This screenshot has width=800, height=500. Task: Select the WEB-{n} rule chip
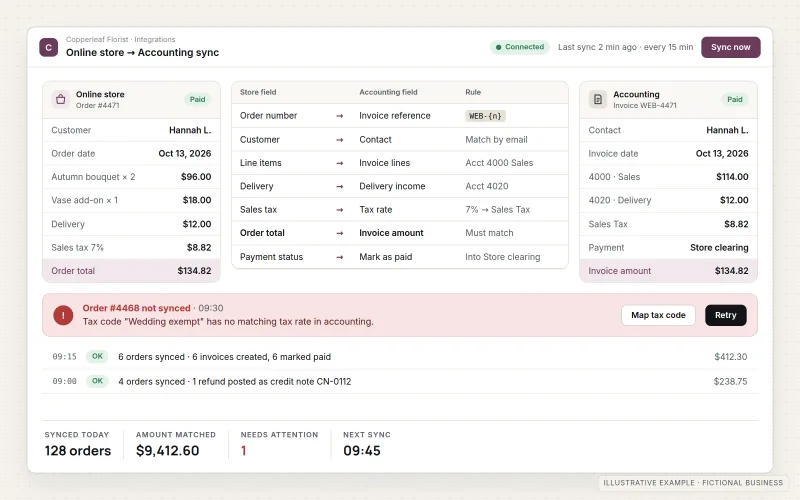point(485,116)
